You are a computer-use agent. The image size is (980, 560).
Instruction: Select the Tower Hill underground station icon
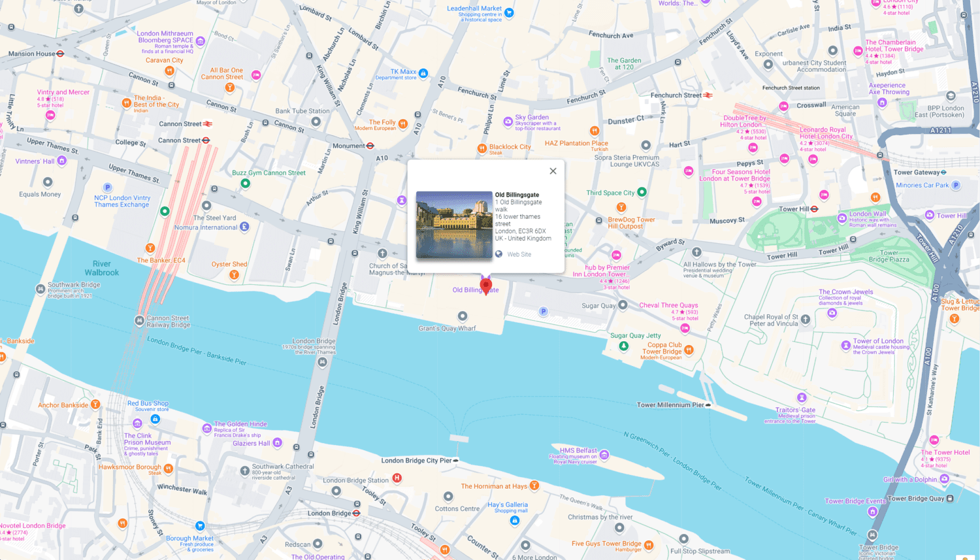[x=814, y=209]
